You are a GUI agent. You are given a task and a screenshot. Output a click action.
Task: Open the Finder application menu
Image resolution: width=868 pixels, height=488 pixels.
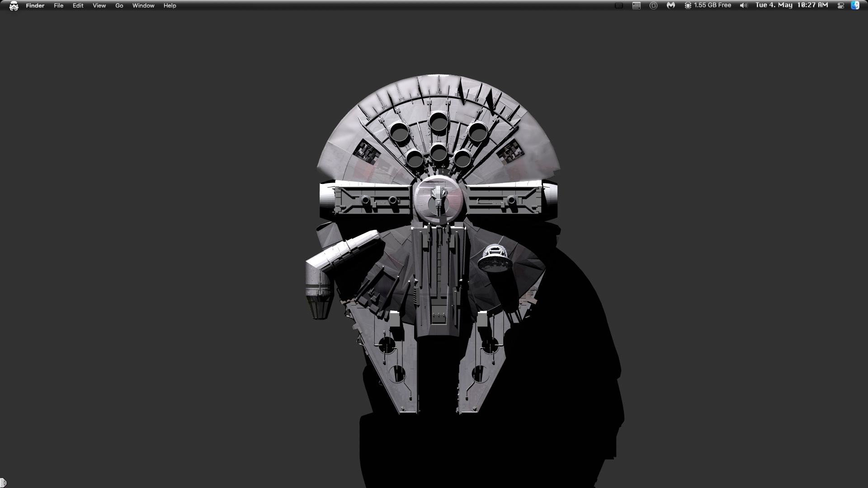[x=35, y=5]
